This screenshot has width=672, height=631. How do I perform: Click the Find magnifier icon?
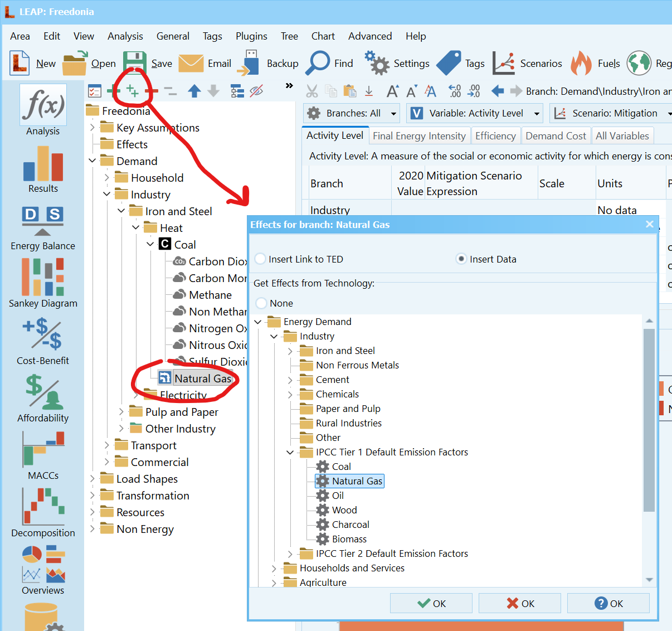point(318,63)
